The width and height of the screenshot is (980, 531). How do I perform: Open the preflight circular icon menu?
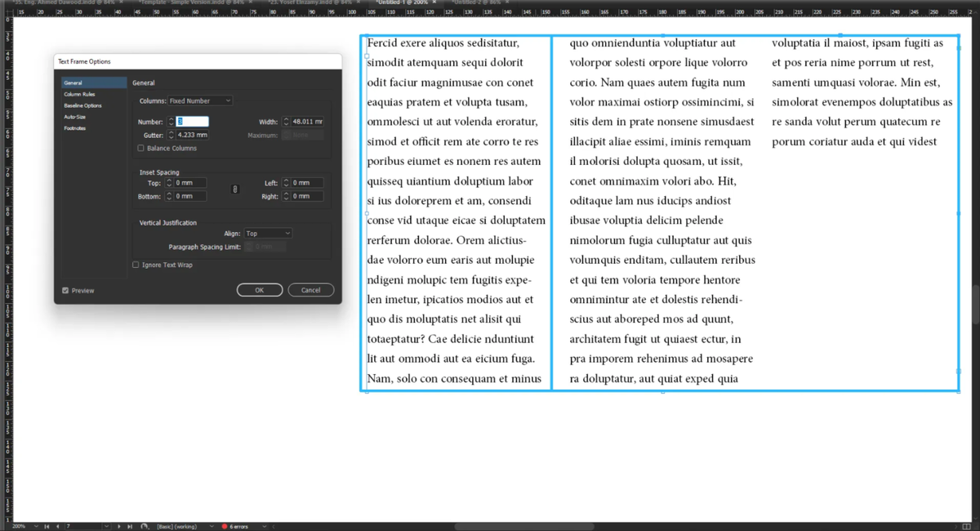145,526
